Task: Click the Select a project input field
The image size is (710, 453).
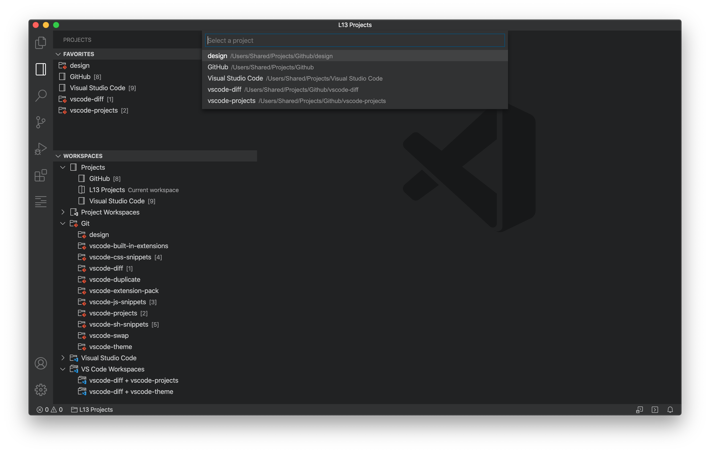Action: 355,40
